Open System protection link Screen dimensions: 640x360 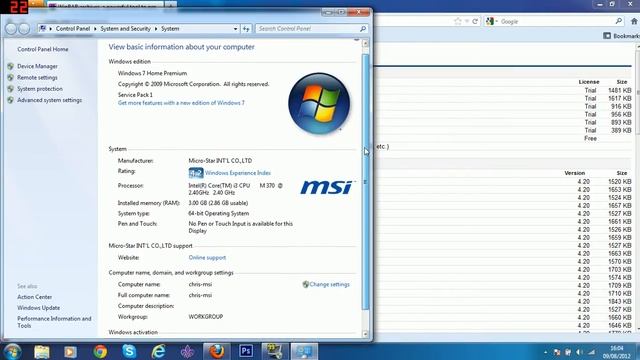(40, 89)
